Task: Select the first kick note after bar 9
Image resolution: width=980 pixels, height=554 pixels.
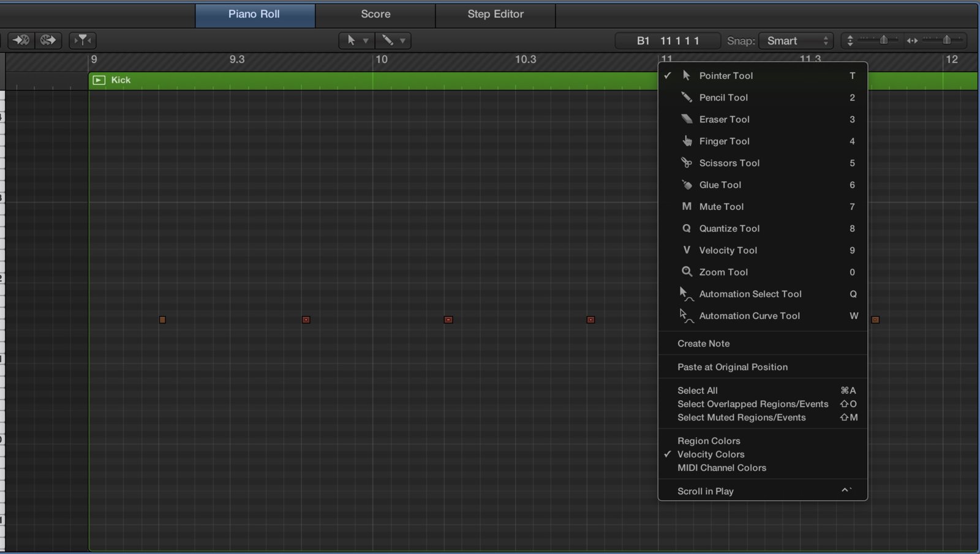Action: 162,320
